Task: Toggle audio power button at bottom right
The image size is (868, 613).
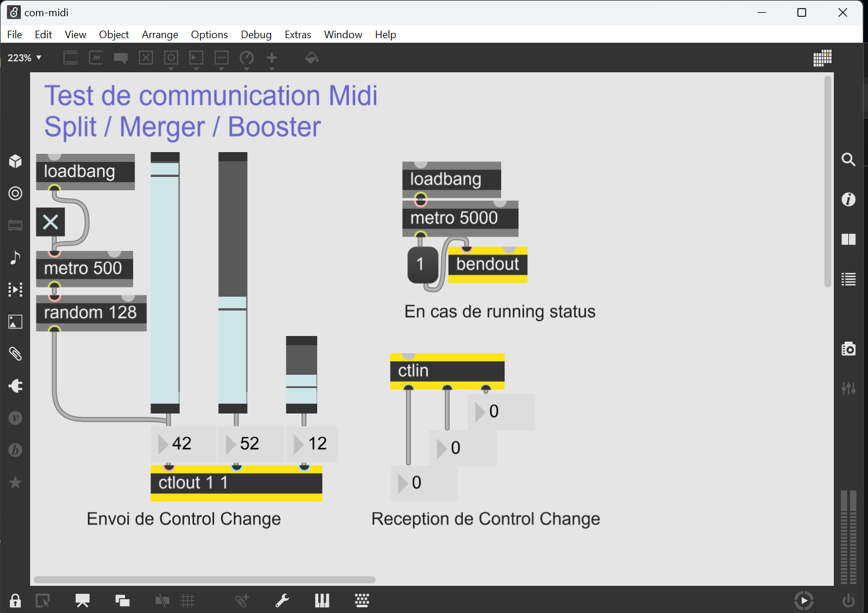Action: click(x=848, y=601)
